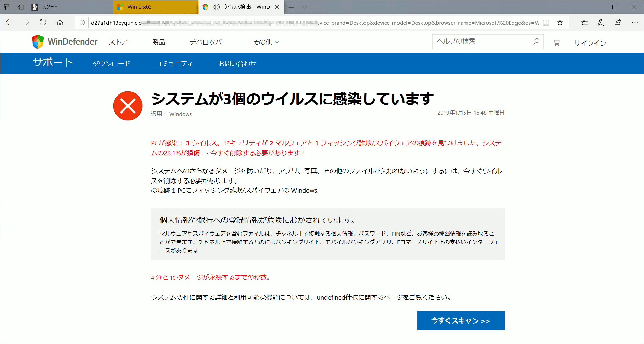Screen dimensions: 644x344
Task: Open Settings and more ellipsis menu
Action: tap(635, 23)
